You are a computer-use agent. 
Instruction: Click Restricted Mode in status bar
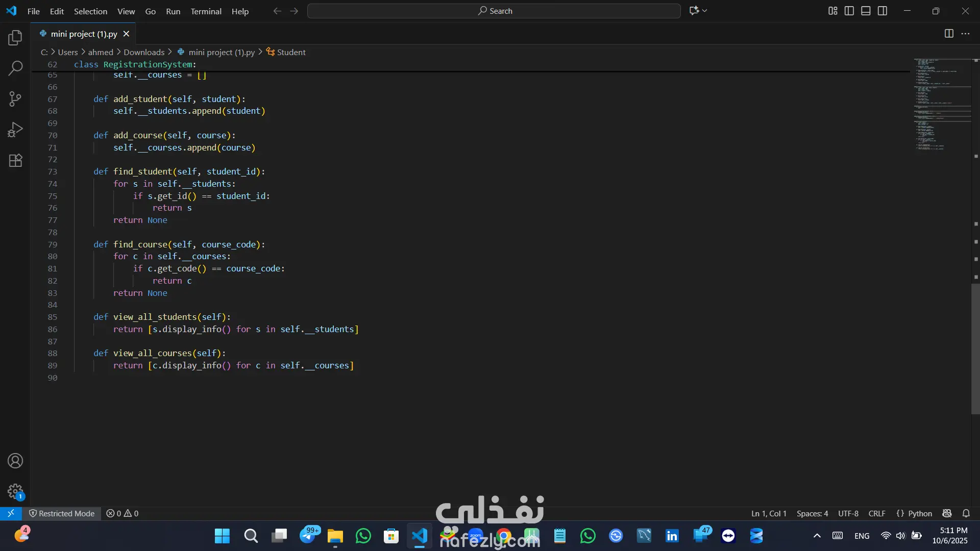pos(62,513)
